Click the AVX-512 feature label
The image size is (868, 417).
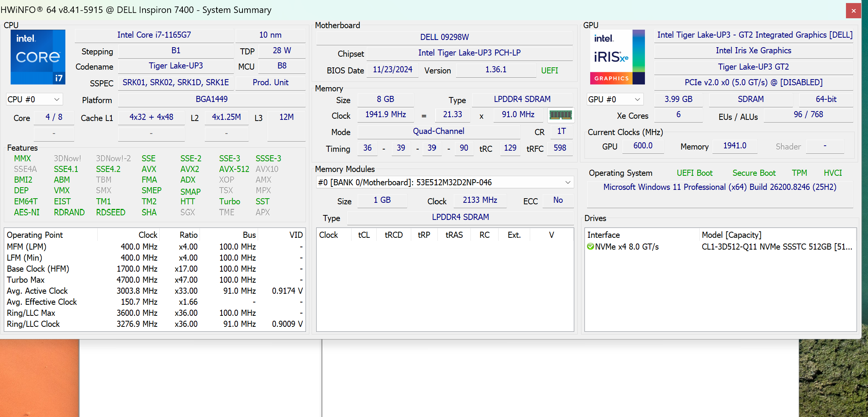pos(234,169)
